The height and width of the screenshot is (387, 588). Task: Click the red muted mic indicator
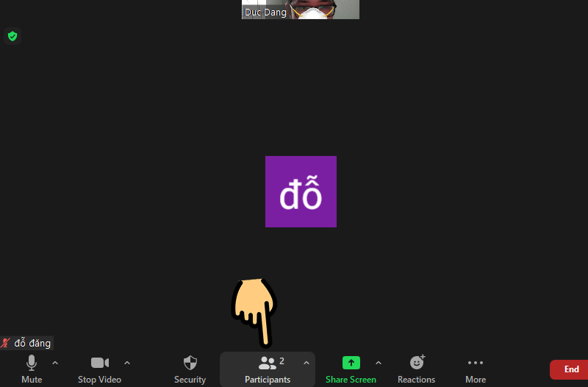click(x=6, y=343)
